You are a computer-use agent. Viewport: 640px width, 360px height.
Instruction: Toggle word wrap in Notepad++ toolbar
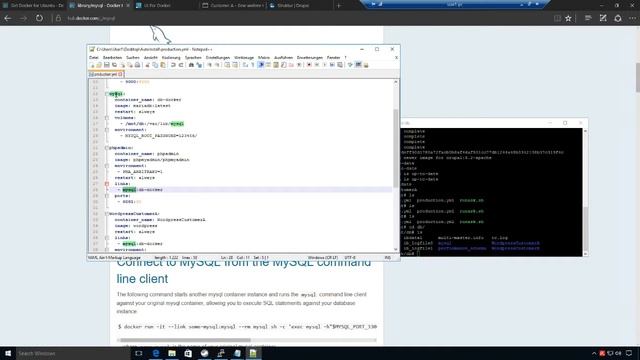[244, 65]
